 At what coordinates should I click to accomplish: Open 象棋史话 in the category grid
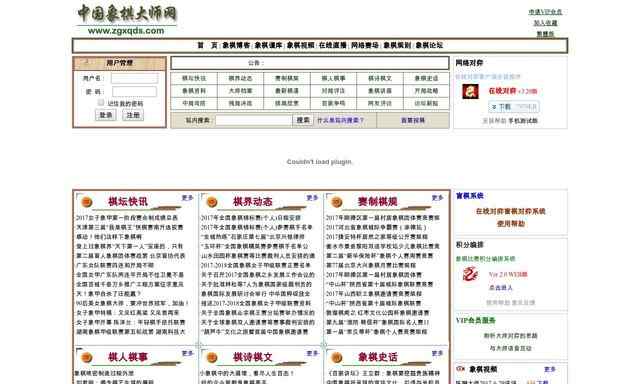click(427, 78)
